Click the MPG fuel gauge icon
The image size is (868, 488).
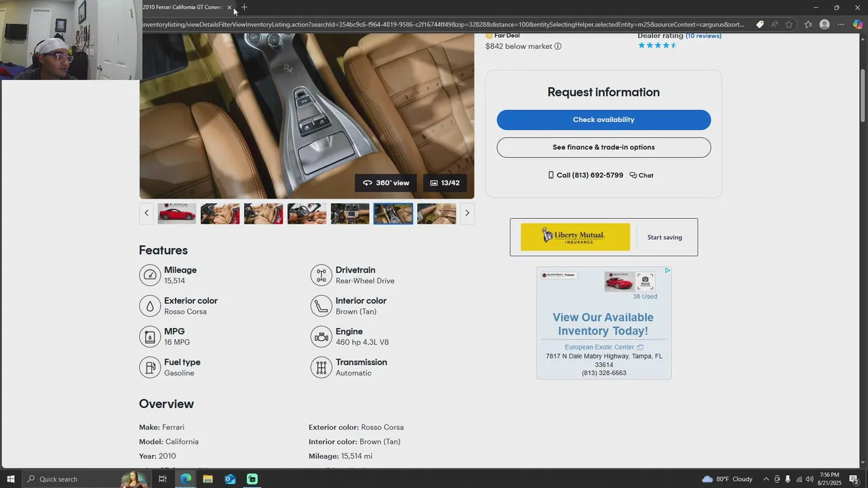150,337
